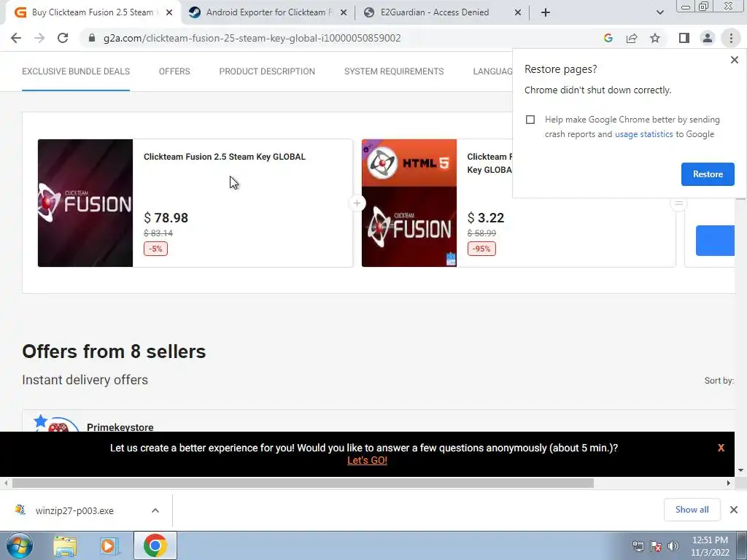Screen dimensions: 747x560
Task: Expand the winzip27-p003.exe download options
Action: 155,510
